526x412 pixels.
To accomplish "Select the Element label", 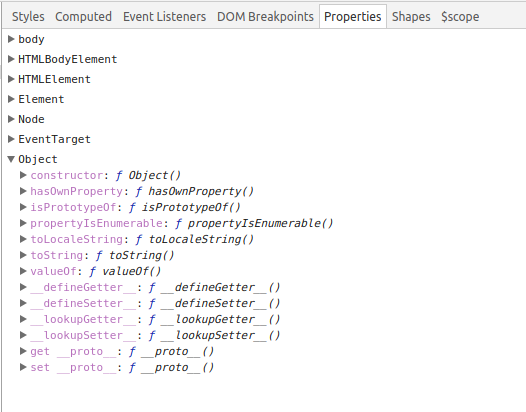I will [41, 99].
